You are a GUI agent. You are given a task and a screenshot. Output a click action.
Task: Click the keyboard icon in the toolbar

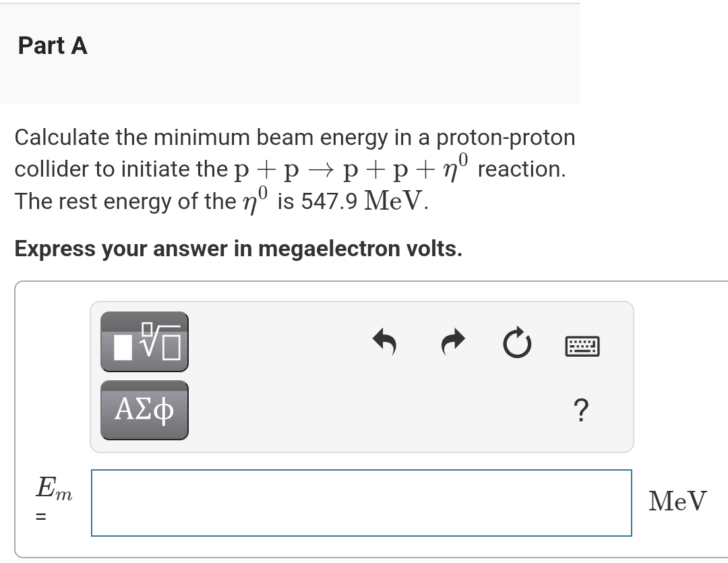pos(582,346)
